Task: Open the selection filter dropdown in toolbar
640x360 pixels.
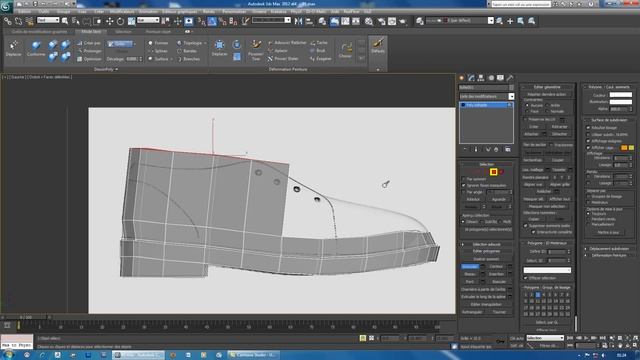Action: click(x=48, y=20)
